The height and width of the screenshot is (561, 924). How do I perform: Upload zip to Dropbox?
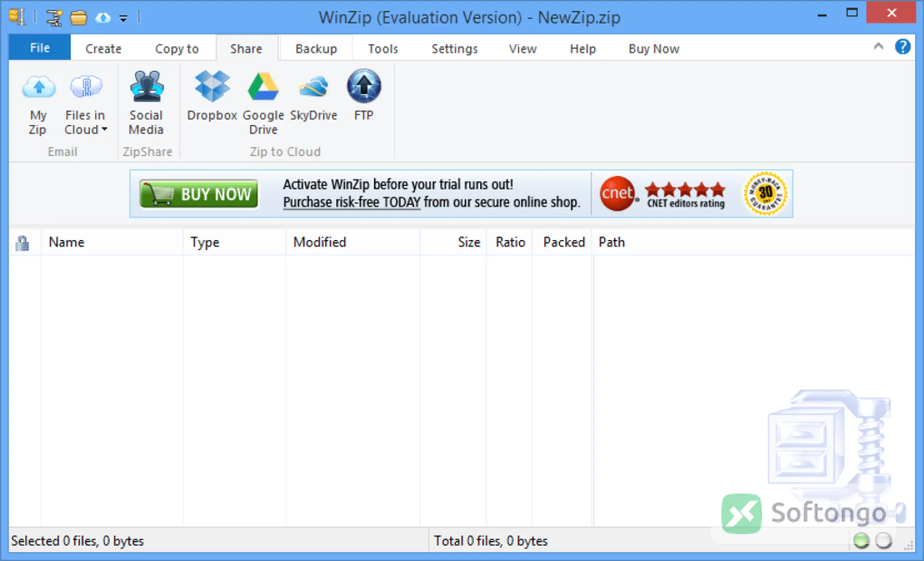[212, 95]
